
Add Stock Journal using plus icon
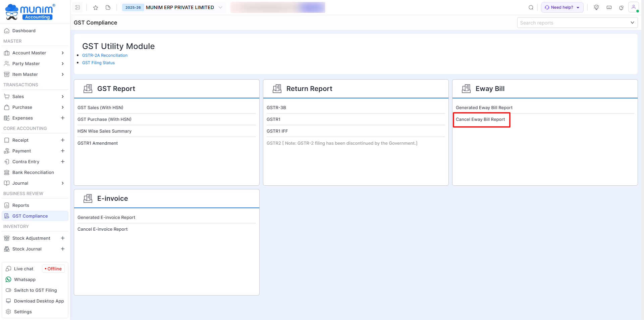pos(63,249)
